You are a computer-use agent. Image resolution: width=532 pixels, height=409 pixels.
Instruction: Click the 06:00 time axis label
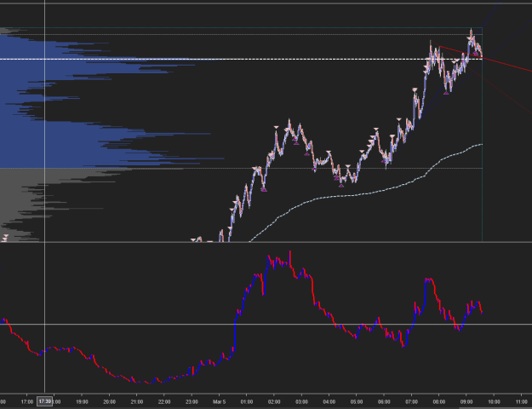click(384, 402)
